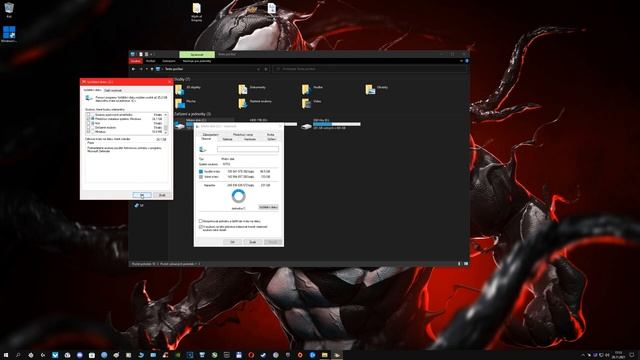Switch to Další možnosti tab in Disk Cleanup
Image resolution: width=640 pixels, height=360 pixels.
click(x=113, y=90)
